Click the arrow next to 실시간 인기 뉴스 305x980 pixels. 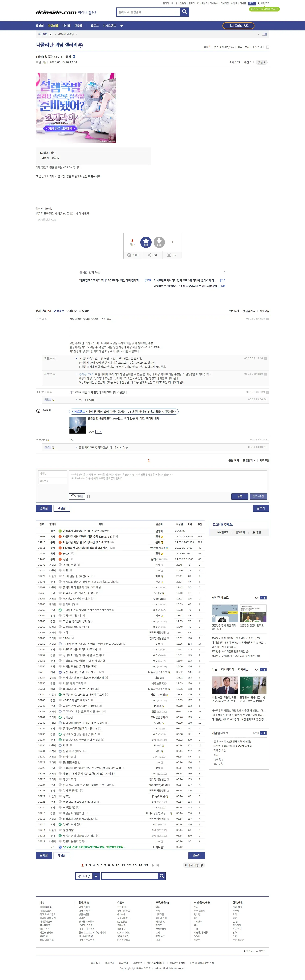[224, 272]
